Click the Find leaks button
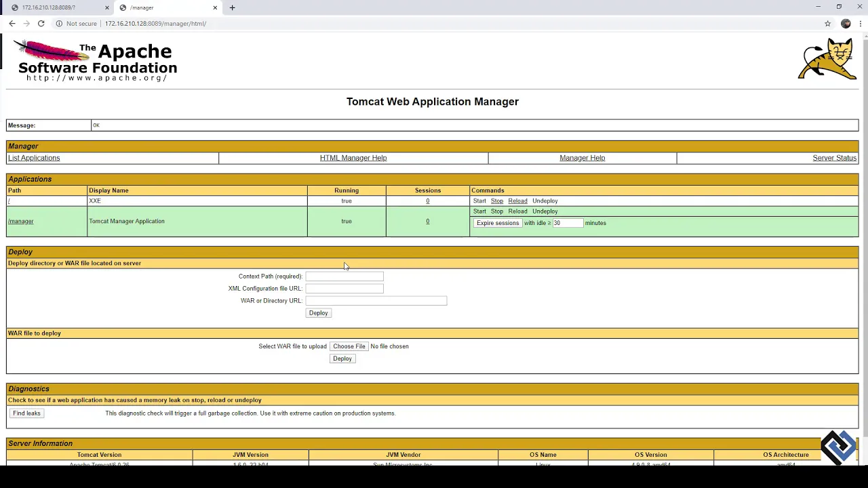 pos(26,413)
